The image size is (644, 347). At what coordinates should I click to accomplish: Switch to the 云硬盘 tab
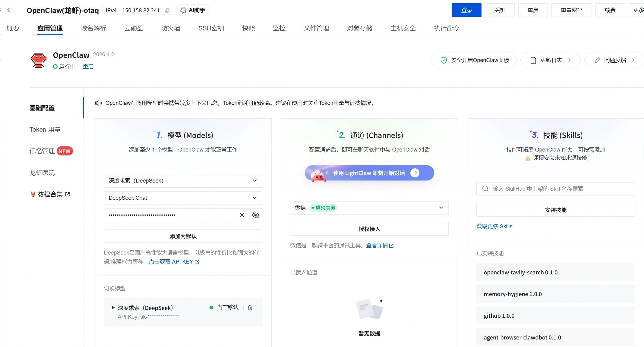[x=134, y=28]
